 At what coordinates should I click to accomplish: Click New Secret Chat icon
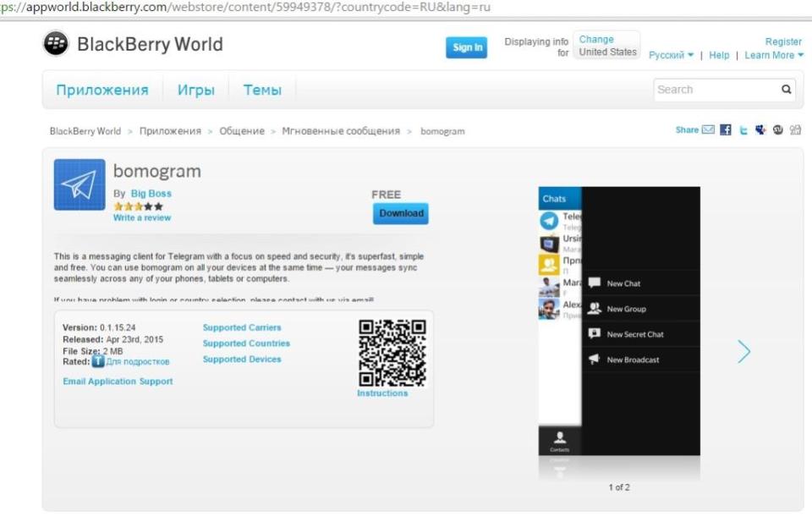coord(594,333)
